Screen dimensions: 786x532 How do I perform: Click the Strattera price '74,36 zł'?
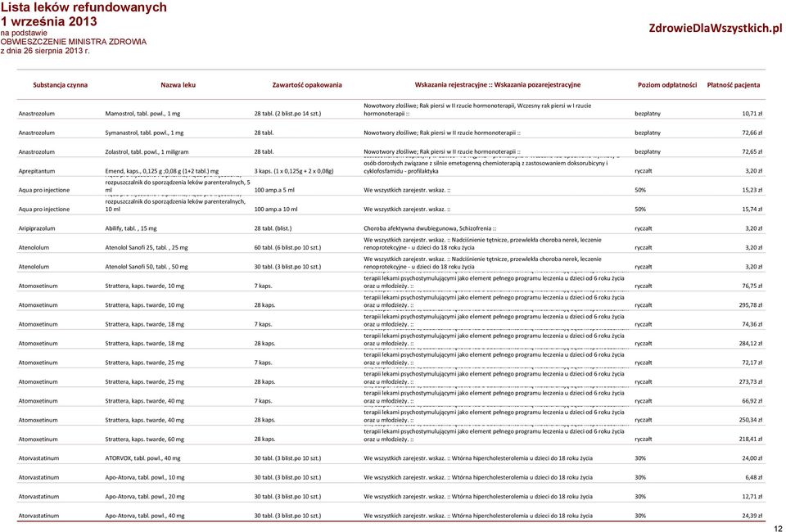pos(752,325)
